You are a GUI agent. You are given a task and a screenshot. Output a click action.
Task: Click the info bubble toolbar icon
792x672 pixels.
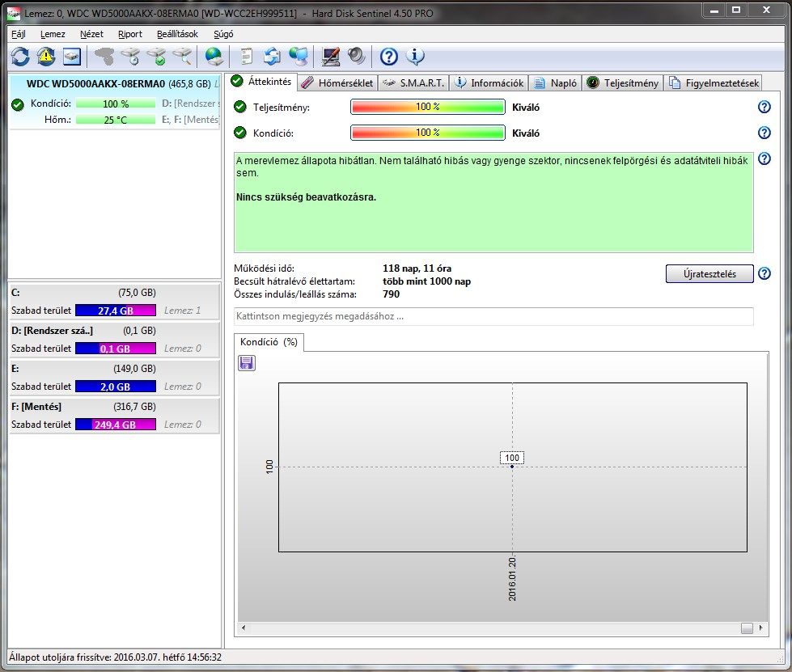(415, 56)
